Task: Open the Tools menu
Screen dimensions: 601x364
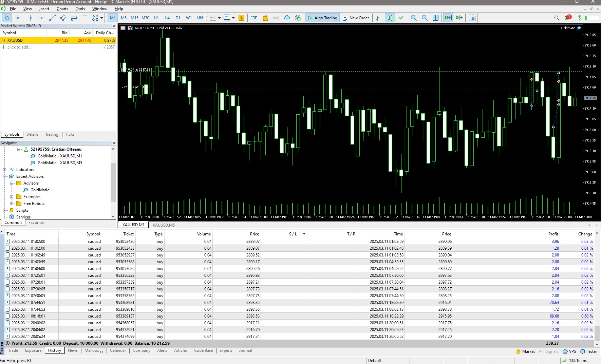Action: (80, 9)
